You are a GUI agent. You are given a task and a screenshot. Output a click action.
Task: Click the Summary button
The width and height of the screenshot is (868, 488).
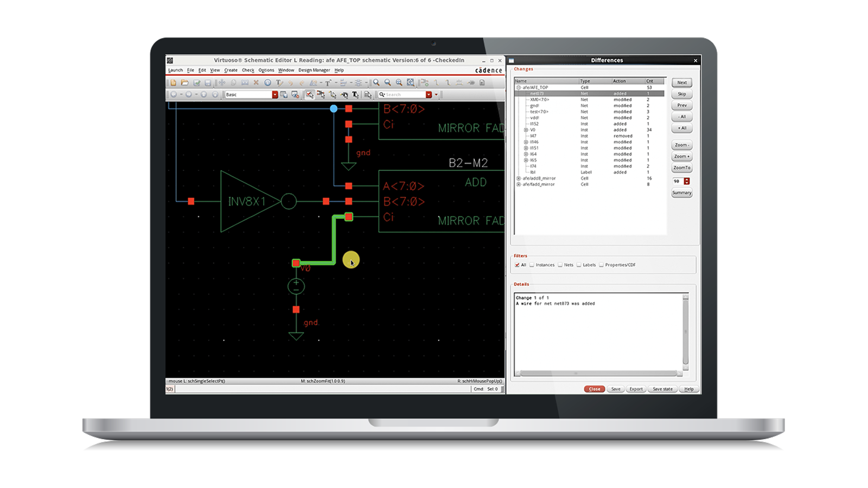682,193
